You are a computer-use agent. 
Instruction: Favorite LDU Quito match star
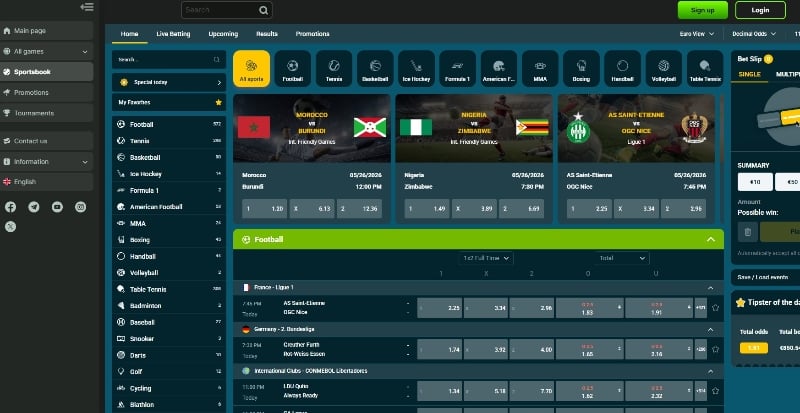click(x=715, y=391)
